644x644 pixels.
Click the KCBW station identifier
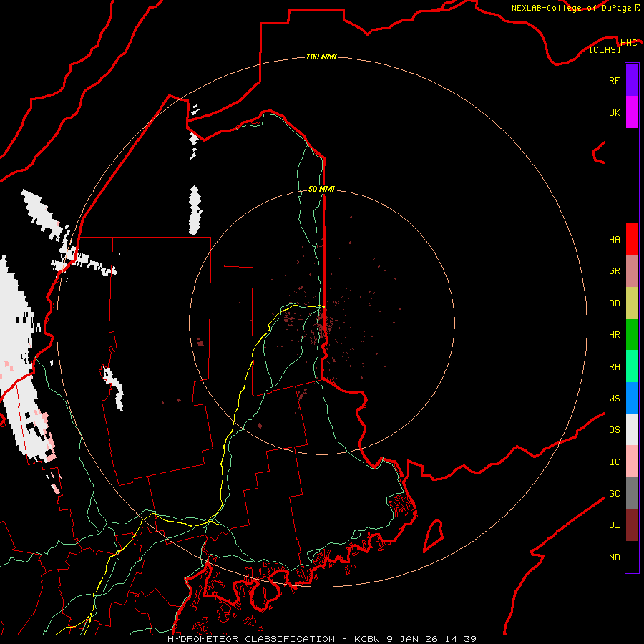pos(367,639)
